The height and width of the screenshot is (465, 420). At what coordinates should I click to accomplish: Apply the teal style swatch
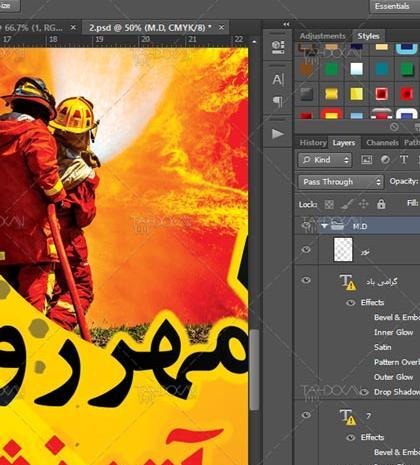pyautogui.click(x=382, y=70)
